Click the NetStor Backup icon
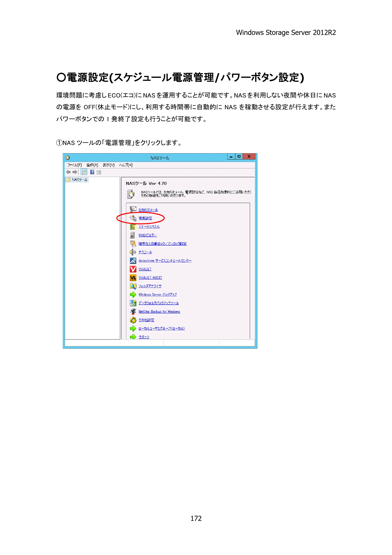The width and height of the screenshot is (392, 555). coord(133,311)
